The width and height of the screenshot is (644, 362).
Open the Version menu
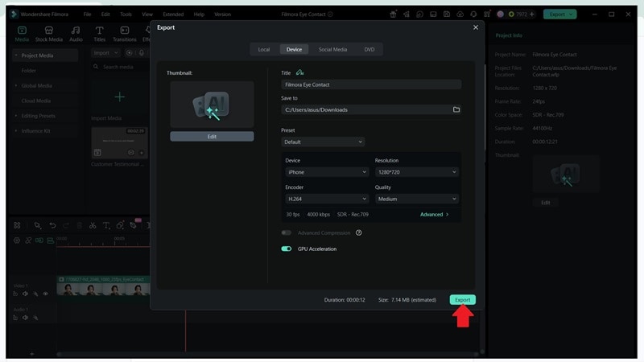click(x=222, y=14)
